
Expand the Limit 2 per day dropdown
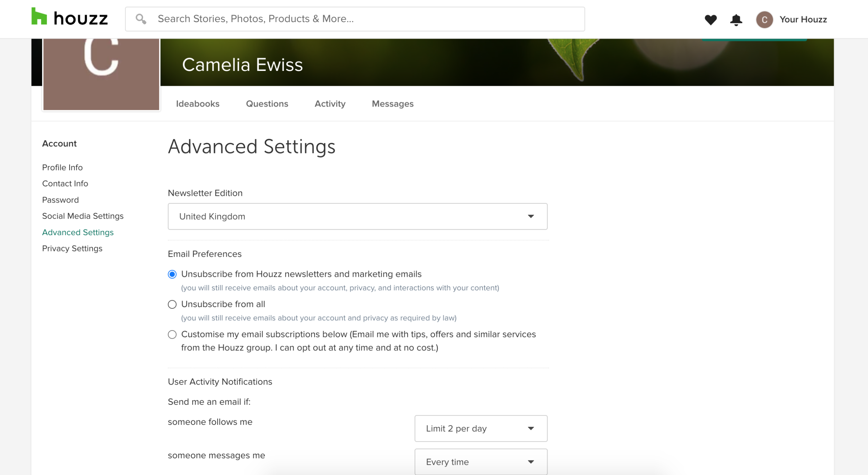tap(480, 429)
